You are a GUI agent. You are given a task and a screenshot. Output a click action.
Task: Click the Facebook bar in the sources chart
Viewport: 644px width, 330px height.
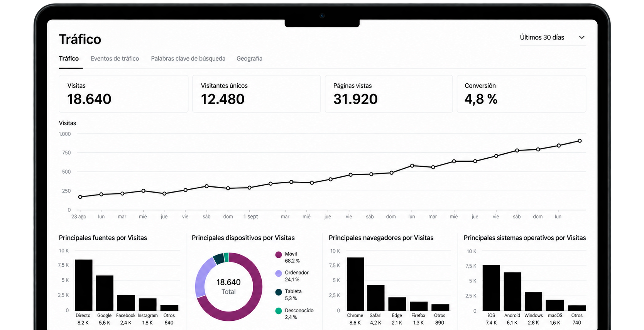pos(126,303)
